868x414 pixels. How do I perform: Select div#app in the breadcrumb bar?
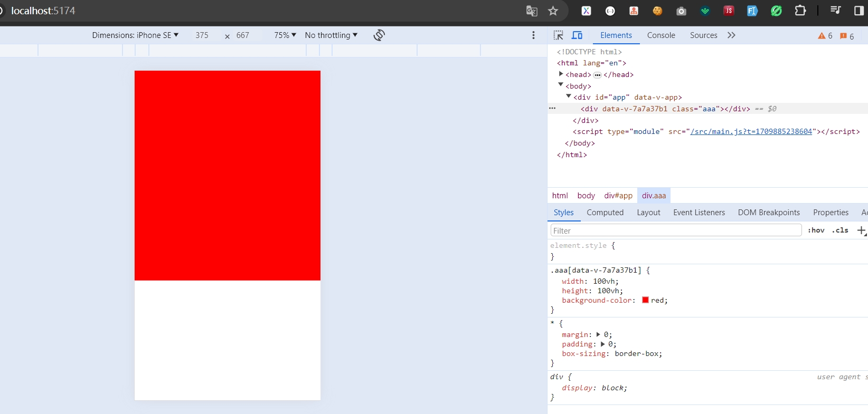618,196
